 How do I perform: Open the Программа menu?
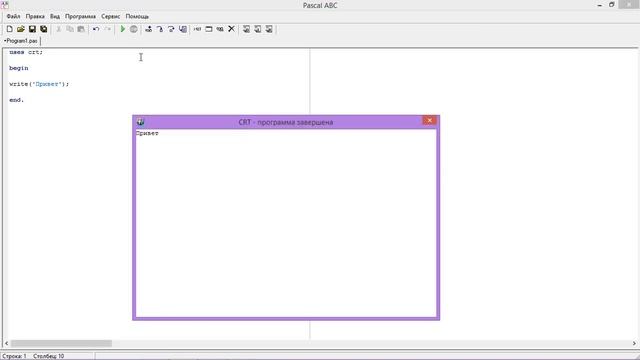click(80, 16)
